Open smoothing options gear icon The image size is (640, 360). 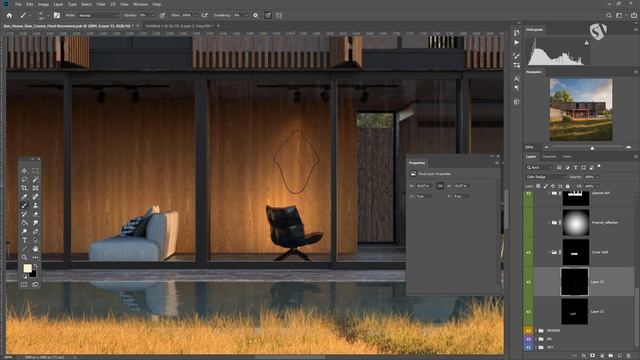(x=256, y=15)
